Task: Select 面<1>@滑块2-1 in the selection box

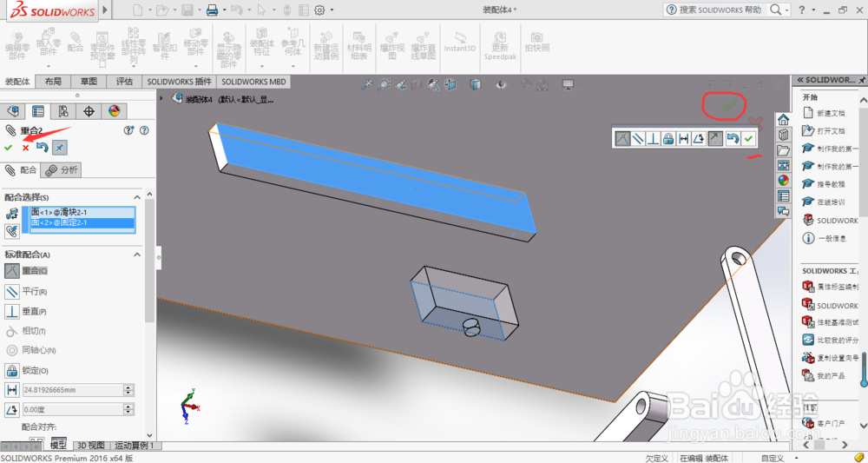Action: [x=82, y=212]
